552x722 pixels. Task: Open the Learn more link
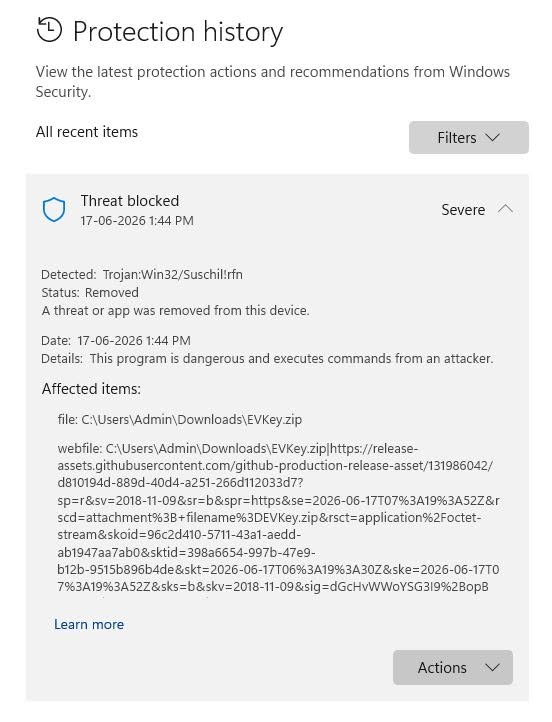click(x=89, y=624)
